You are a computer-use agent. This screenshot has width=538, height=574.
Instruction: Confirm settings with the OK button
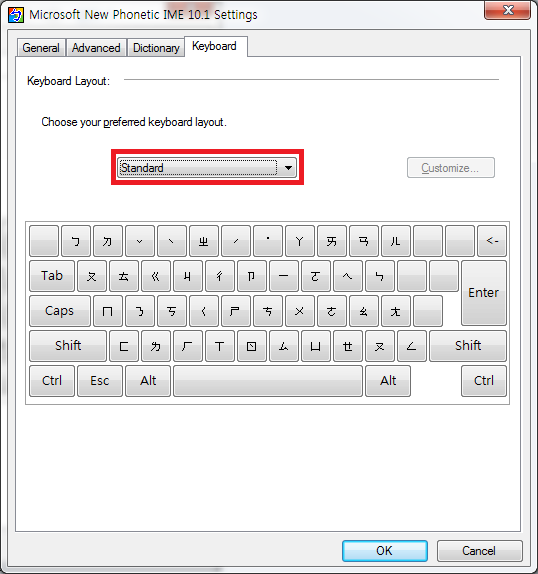click(385, 551)
